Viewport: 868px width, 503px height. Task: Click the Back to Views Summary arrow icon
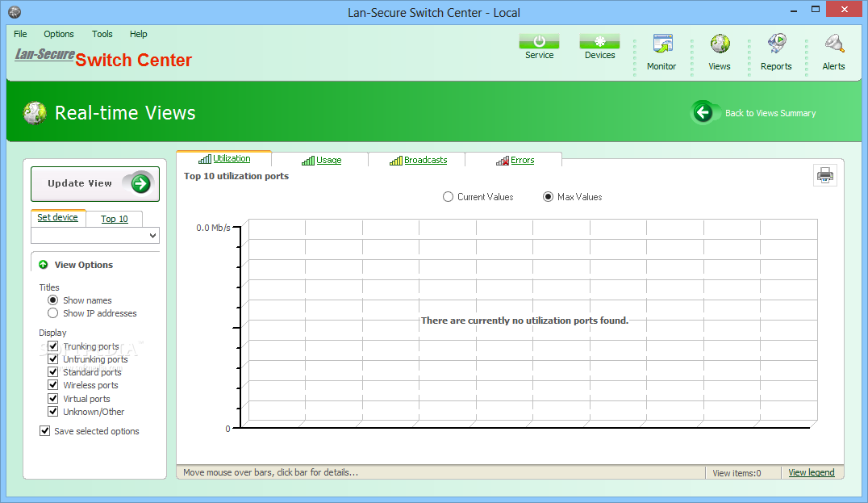click(x=703, y=112)
